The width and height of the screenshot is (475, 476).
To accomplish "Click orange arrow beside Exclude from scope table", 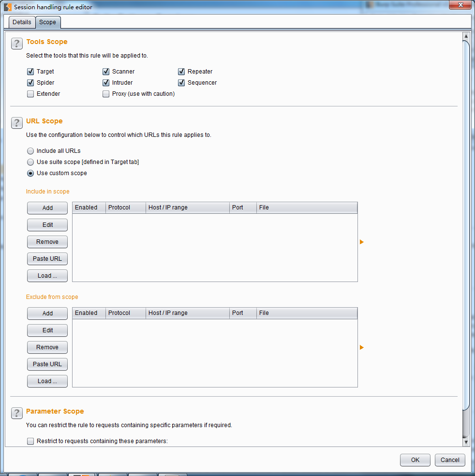I will point(361,347).
